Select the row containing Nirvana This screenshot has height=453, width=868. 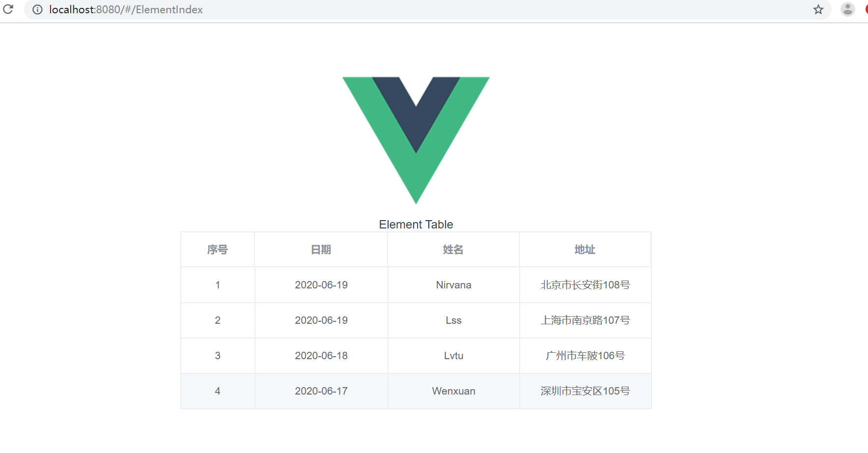coord(453,284)
